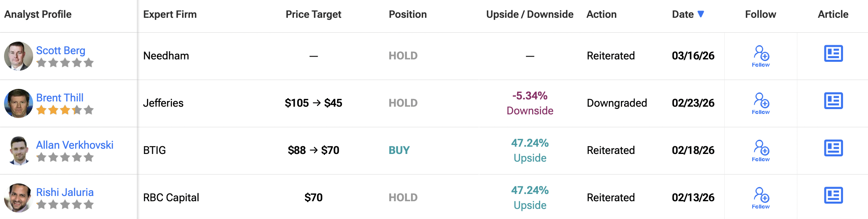Toggle Date column sort arrow
This screenshot has height=219, width=868.
pyautogui.click(x=701, y=14)
